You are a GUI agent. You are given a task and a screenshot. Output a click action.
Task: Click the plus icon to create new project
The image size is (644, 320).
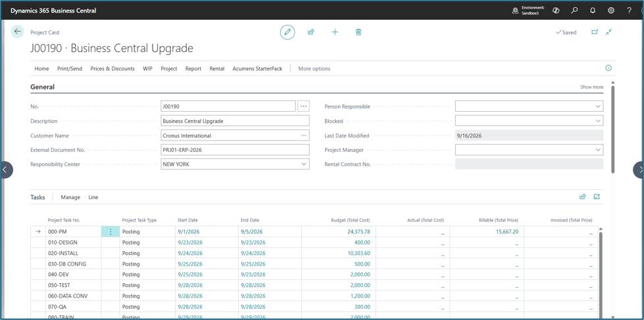coord(335,32)
